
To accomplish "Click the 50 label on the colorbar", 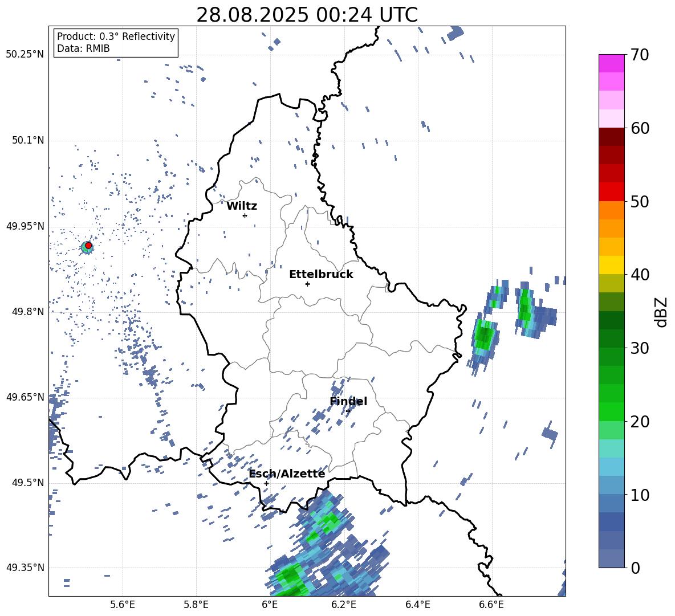I will click(x=640, y=202).
